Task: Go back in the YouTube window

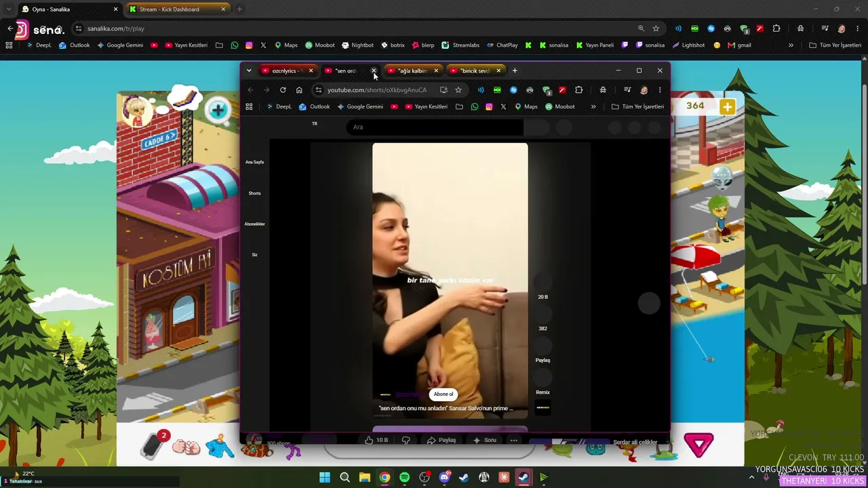Action: tap(250, 90)
